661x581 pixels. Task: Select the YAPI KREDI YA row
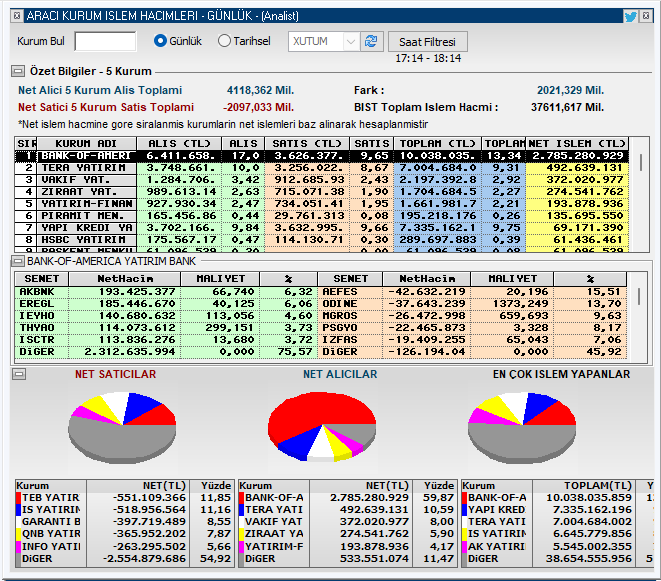pyautogui.click(x=322, y=228)
